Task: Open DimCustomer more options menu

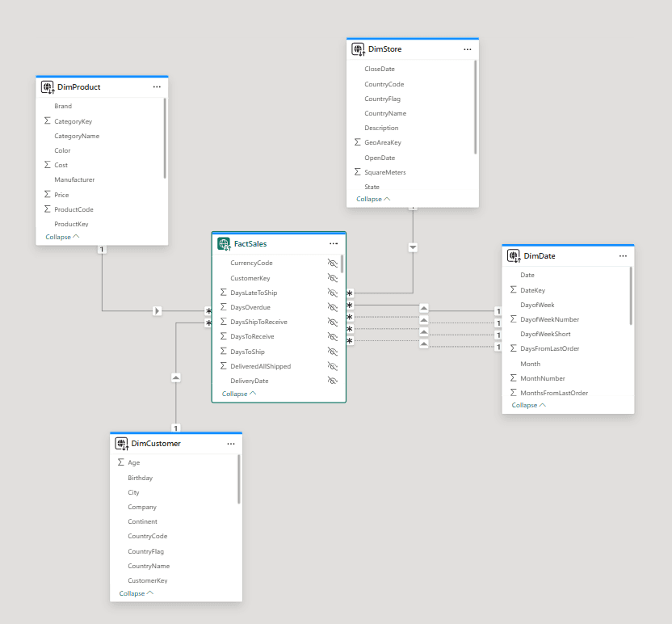Action: tap(231, 443)
